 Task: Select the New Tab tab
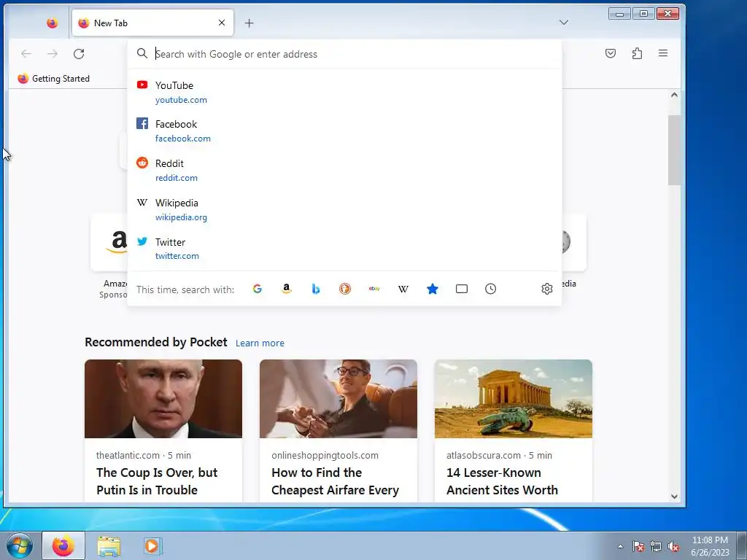[152, 23]
